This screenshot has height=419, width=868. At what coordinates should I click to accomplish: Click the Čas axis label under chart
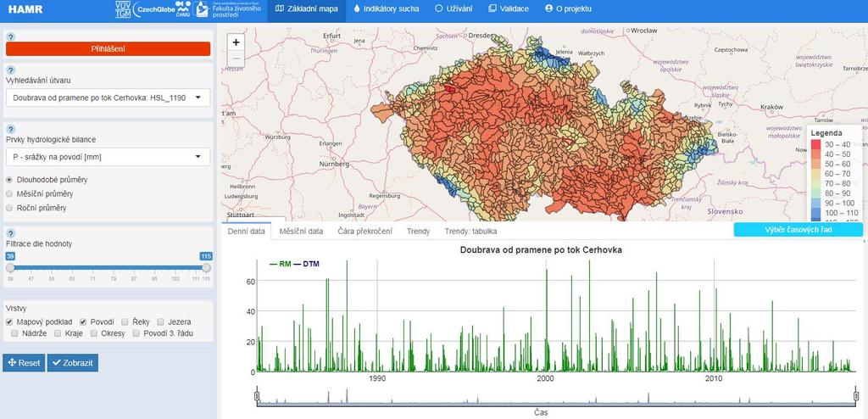(541, 412)
